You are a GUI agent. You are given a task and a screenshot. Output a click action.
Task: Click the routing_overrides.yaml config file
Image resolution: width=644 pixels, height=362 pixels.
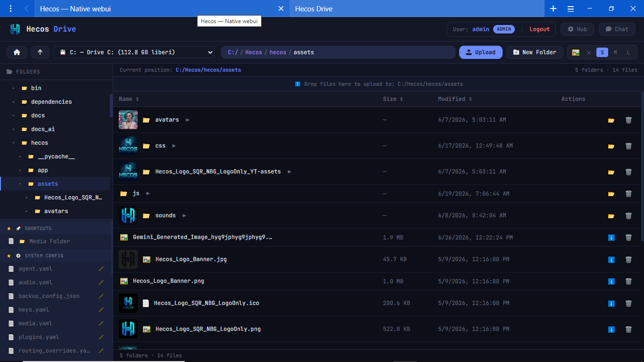pos(54,351)
